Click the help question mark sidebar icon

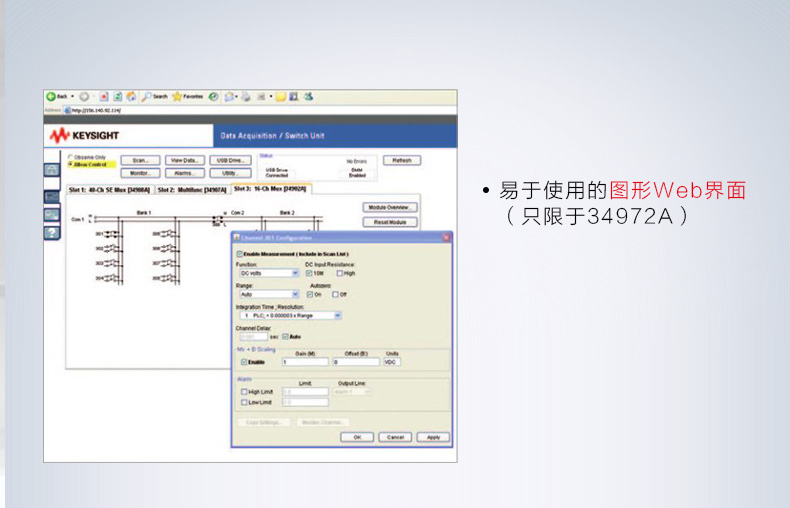tap(52, 233)
